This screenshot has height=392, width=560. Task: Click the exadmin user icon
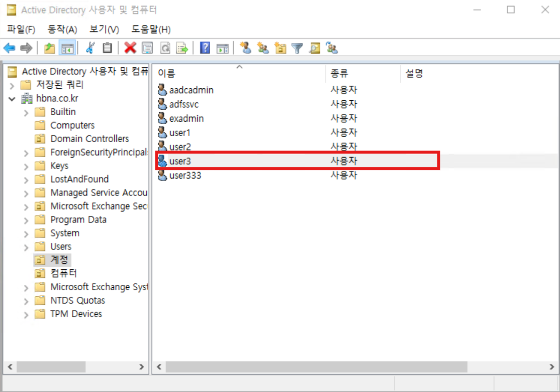(x=163, y=119)
